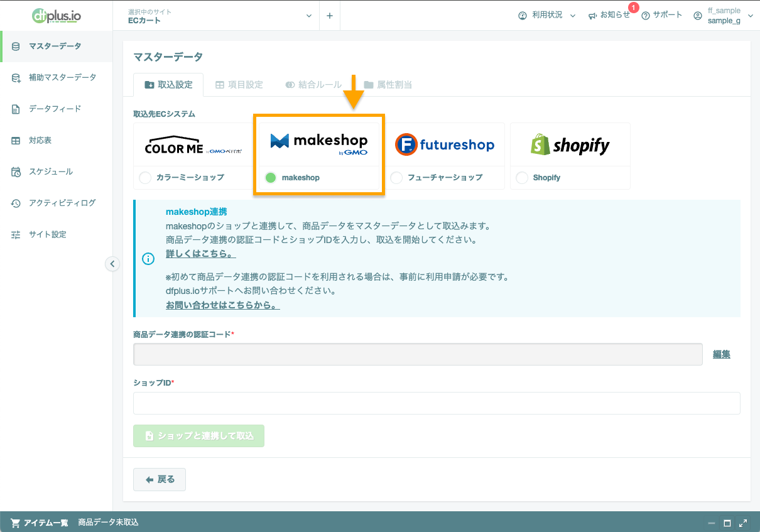Click the サポート question mark icon
This screenshot has height=532, width=760.
click(x=645, y=16)
